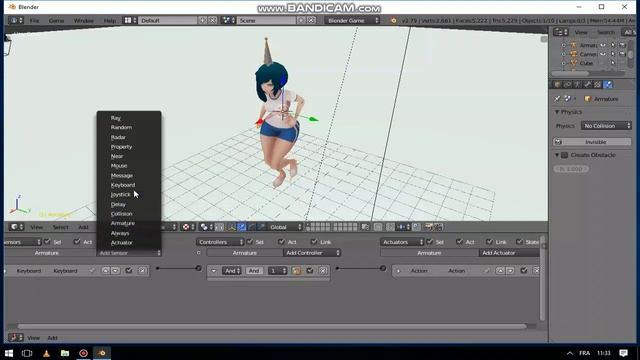This screenshot has height=360, width=640.
Task: Click the 3D viewport editor type icon
Action: (16, 227)
